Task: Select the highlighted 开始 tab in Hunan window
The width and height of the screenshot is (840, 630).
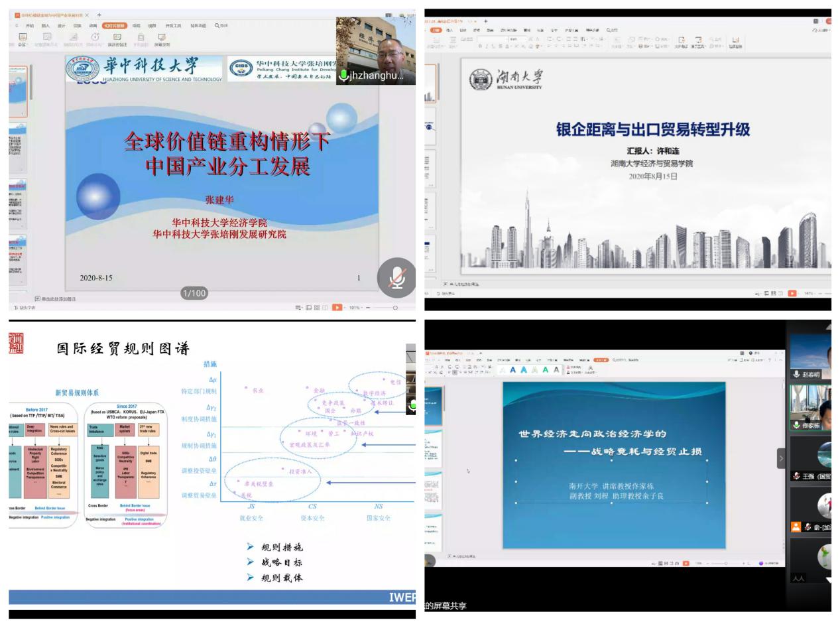Action: click(436, 30)
